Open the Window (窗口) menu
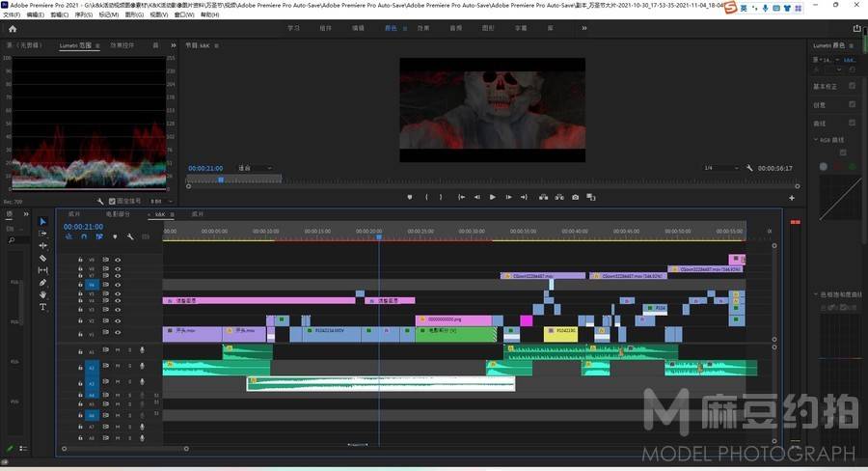This screenshot has width=868, height=471. point(184,15)
